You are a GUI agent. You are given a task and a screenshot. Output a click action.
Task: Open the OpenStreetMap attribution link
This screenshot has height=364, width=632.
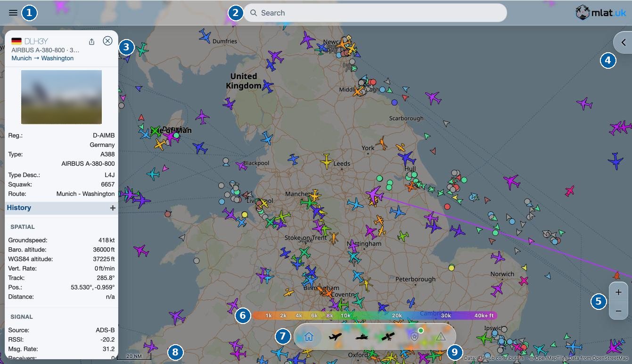tap(610, 358)
